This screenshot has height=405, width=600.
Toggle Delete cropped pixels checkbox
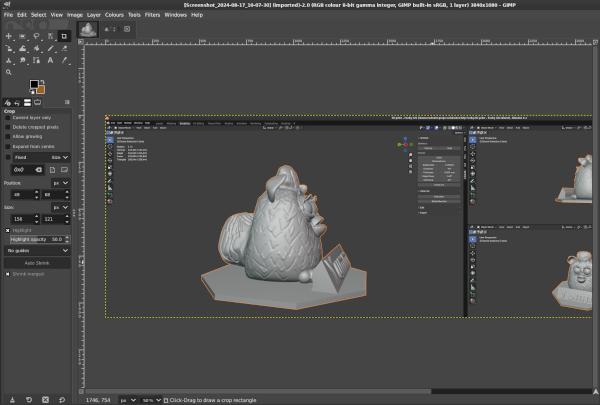[x=8, y=127]
